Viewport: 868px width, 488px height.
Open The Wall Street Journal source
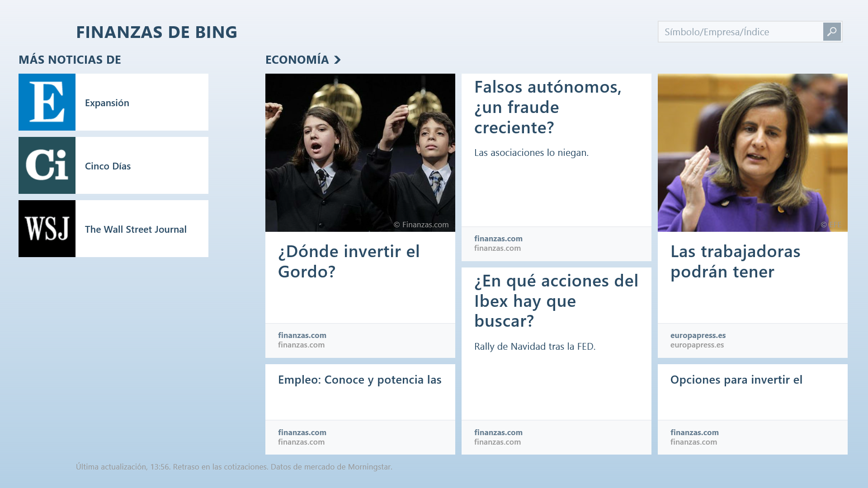point(136,230)
